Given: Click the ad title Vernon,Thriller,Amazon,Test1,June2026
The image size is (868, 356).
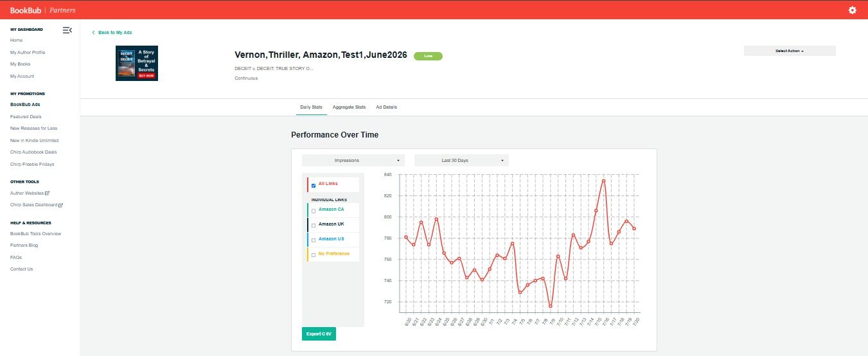Looking at the screenshot, I should coord(321,55).
